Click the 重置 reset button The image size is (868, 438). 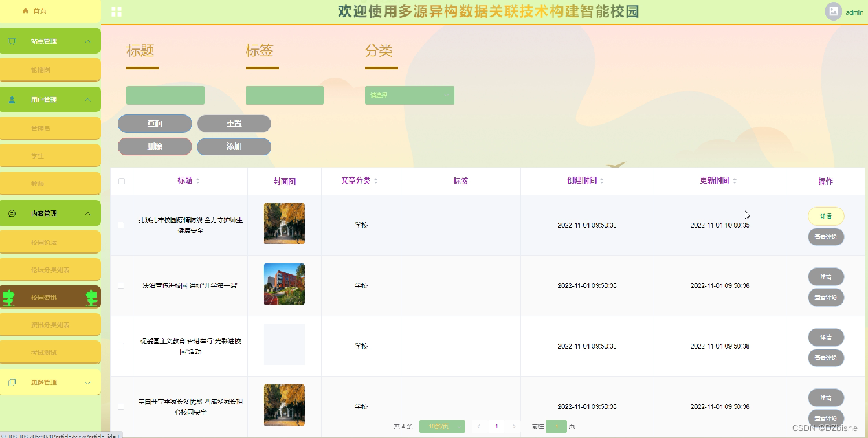[x=234, y=123]
